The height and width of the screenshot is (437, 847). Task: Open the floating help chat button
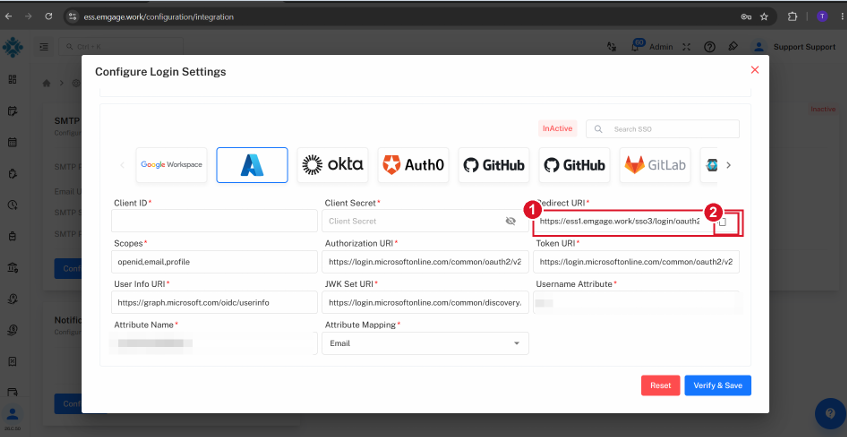(830, 414)
